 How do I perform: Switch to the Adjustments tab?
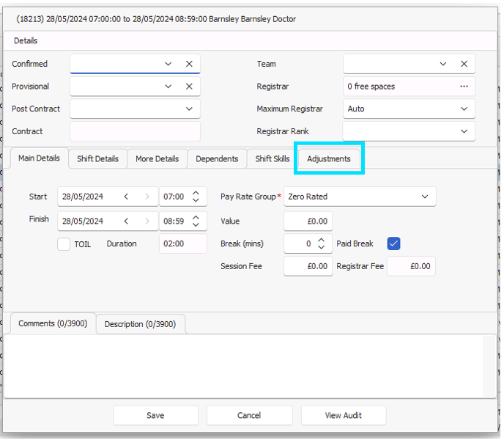click(x=329, y=158)
